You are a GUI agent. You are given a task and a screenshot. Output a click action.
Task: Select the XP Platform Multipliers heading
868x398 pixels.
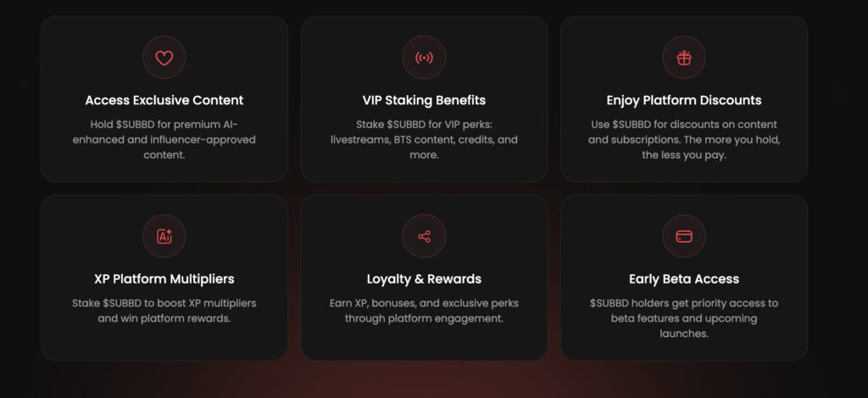click(164, 279)
